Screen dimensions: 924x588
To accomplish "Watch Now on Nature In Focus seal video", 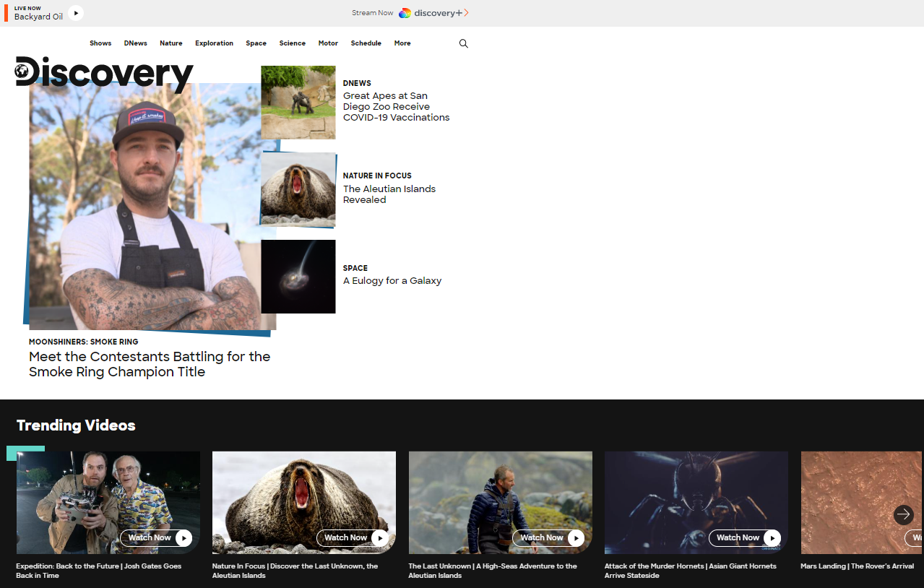I will pos(353,537).
